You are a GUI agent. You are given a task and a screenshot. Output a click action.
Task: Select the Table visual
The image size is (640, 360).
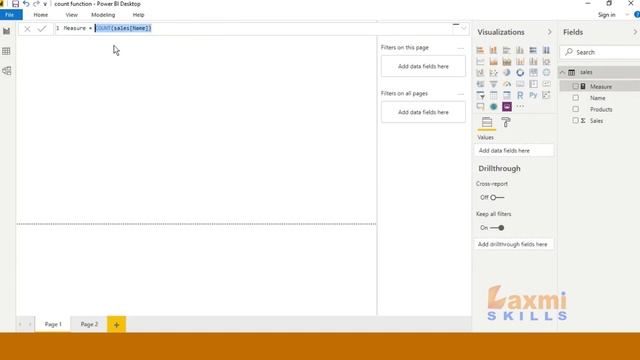(493, 96)
